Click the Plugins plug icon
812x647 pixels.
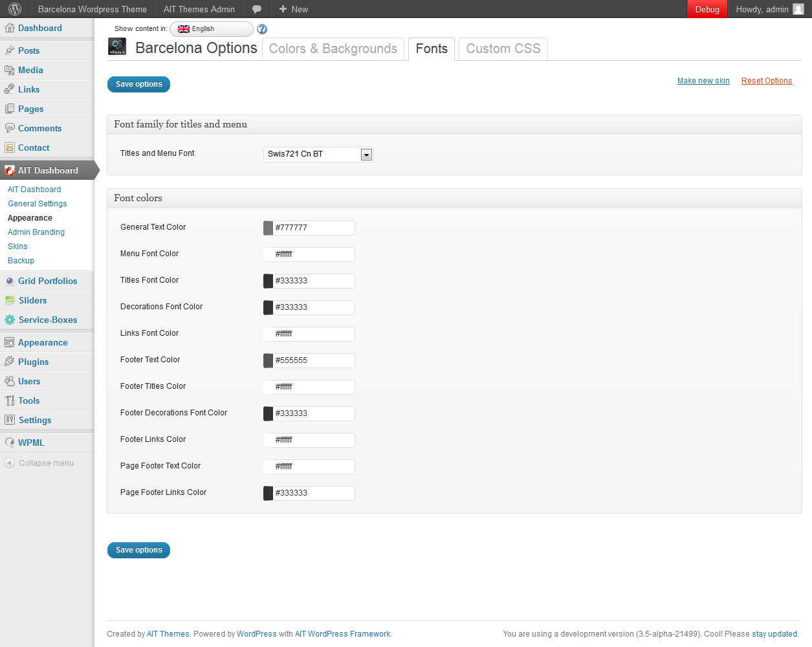(x=10, y=362)
